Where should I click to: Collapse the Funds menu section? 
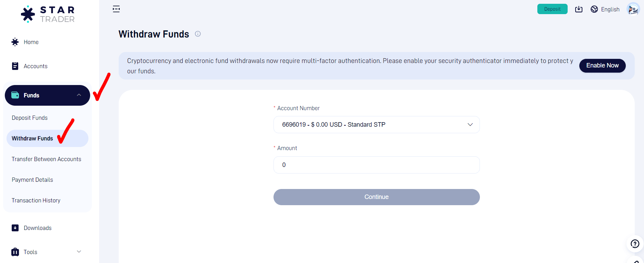[79, 95]
